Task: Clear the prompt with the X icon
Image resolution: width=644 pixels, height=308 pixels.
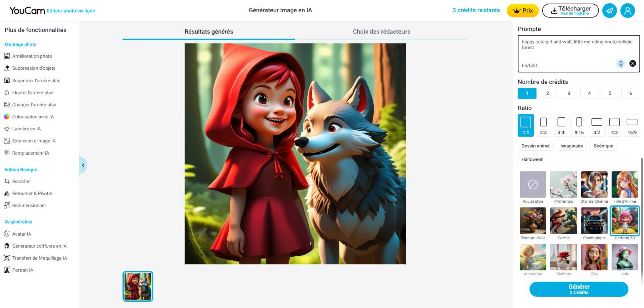Action: click(x=633, y=63)
